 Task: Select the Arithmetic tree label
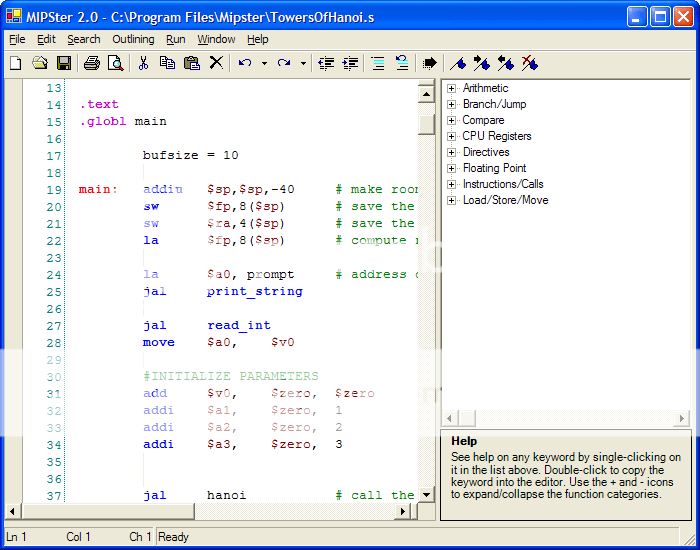(485, 88)
